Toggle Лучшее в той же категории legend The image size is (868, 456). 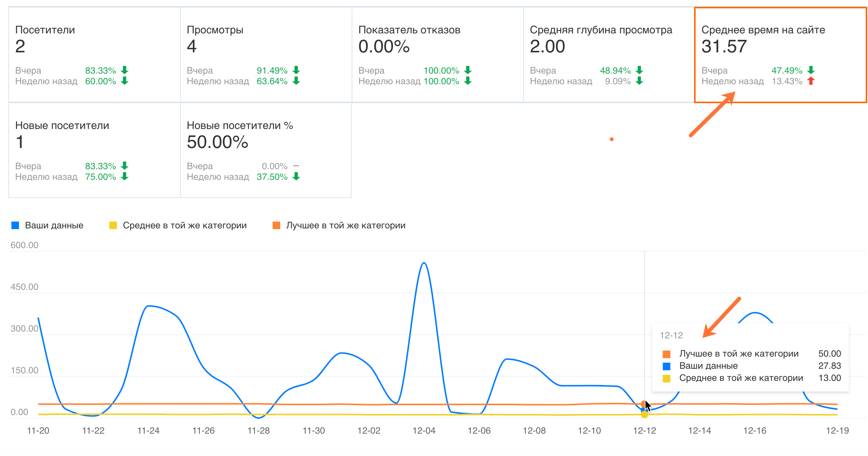pyautogui.click(x=339, y=225)
